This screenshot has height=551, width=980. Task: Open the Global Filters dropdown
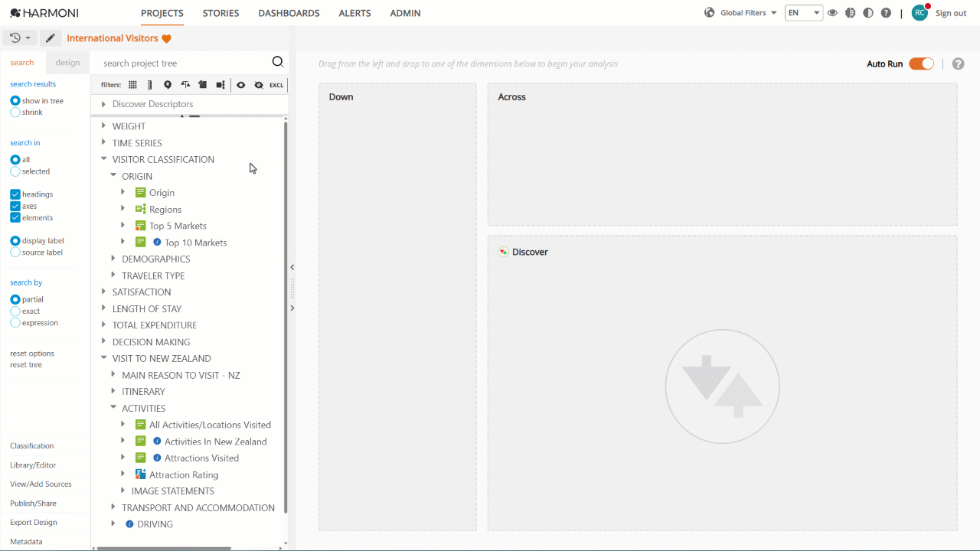click(x=748, y=13)
